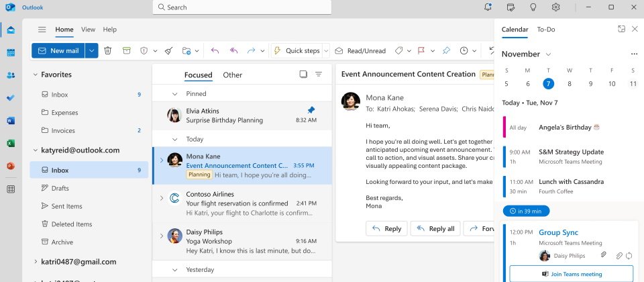Click the Archive icon in the toolbar

[126, 50]
